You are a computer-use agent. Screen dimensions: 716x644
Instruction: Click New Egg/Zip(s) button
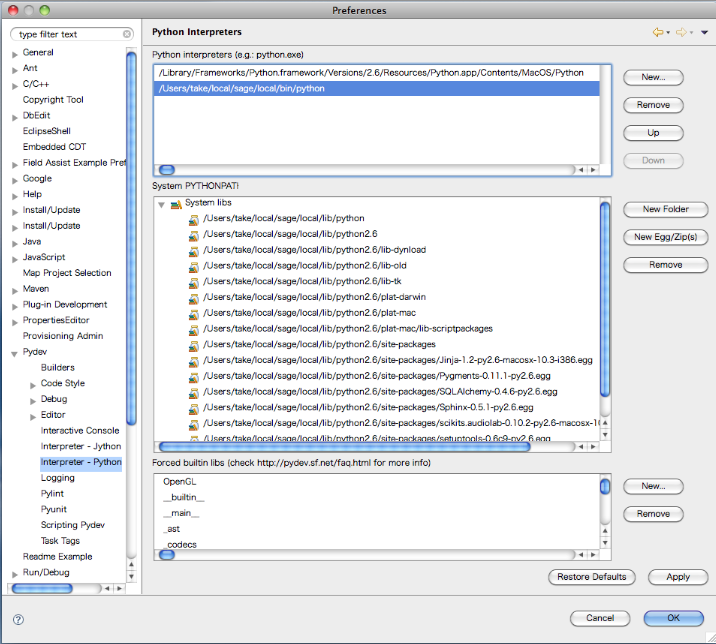[665, 237]
